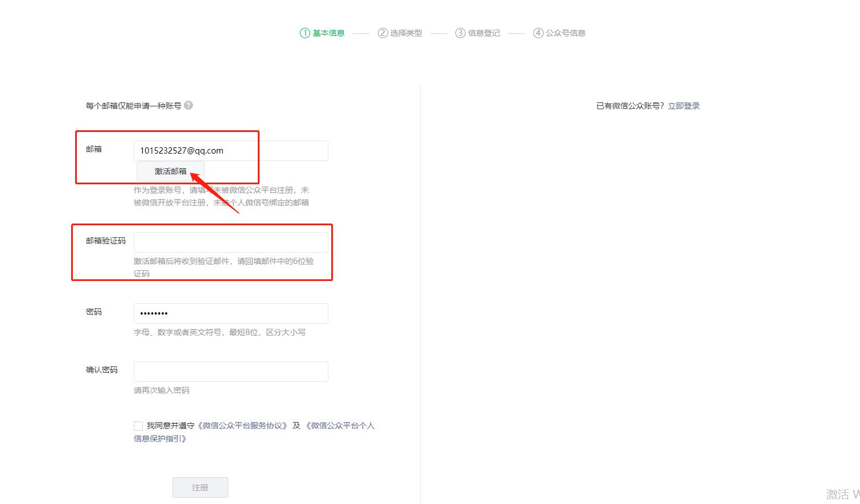
Task: Click into the 密码 password field
Action: click(231, 313)
